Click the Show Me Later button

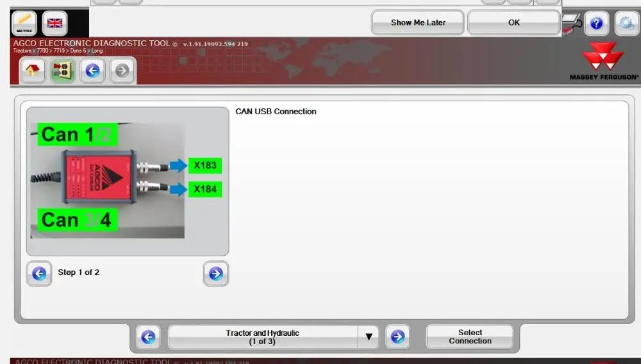(x=418, y=22)
